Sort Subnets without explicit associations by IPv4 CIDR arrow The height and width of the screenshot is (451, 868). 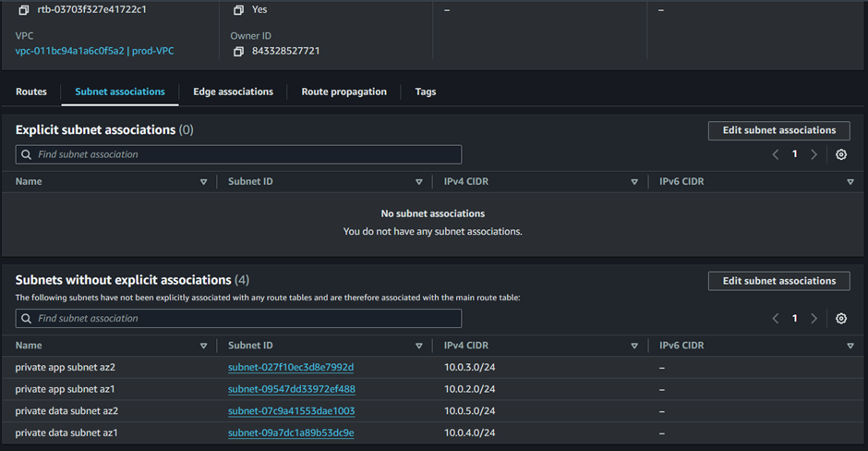coord(634,346)
